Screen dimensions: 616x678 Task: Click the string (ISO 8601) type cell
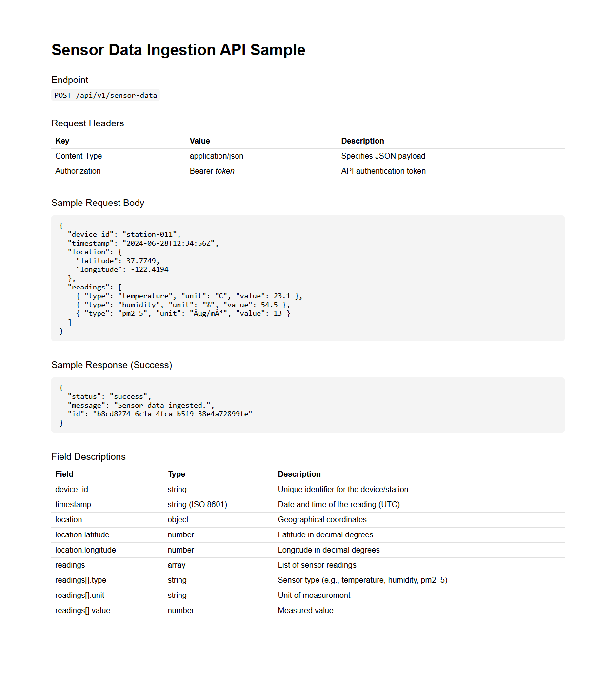click(x=198, y=504)
